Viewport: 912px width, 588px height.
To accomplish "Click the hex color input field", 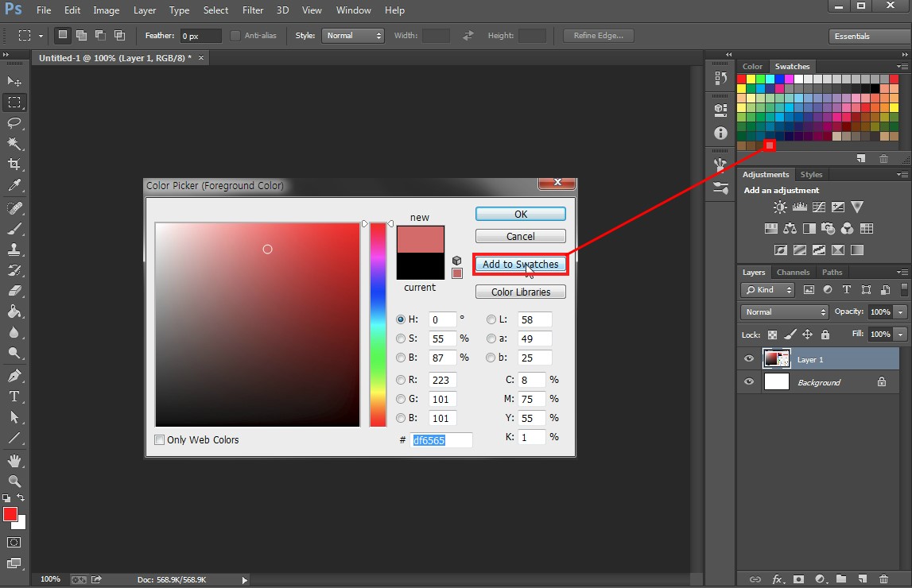I will pyautogui.click(x=440, y=440).
